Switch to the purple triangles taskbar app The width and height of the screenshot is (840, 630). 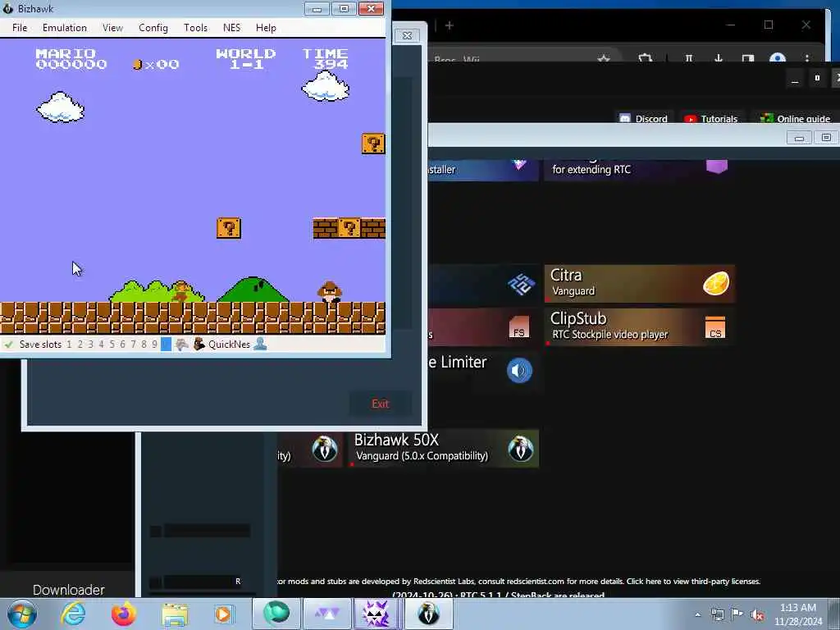pos(326,614)
